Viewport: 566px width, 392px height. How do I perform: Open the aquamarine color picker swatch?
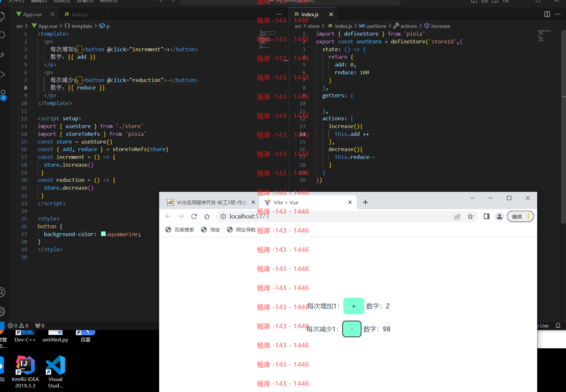[x=103, y=234]
